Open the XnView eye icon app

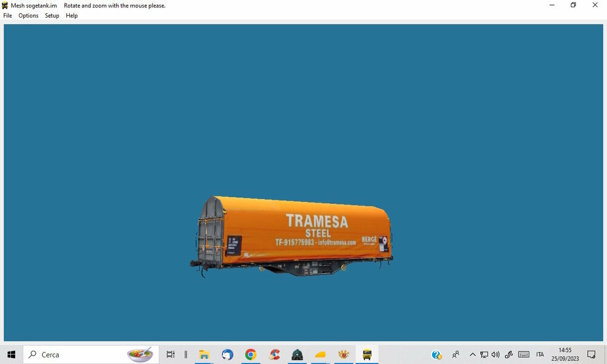pos(344,354)
